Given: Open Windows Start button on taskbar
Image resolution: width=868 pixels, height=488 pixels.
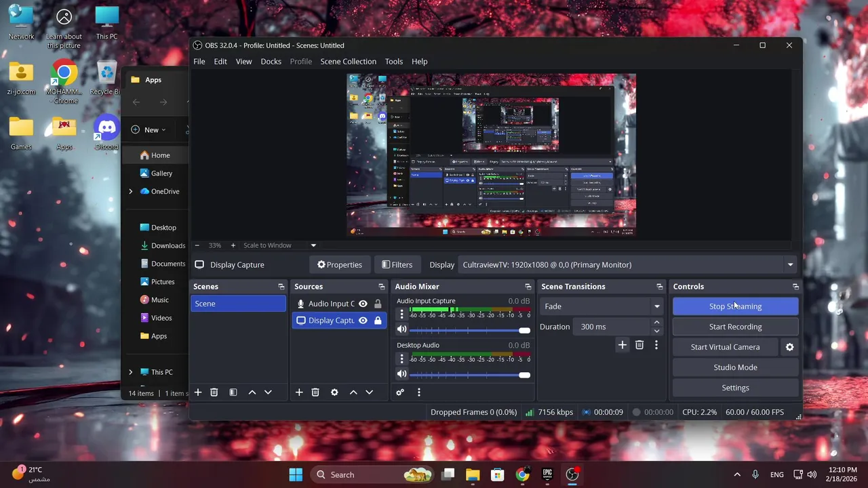Looking at the screenshot, I should pyautogui.click(x=296, y=475).
